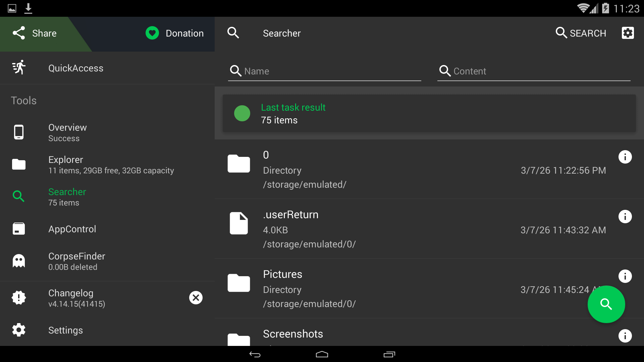Screen dimensions: 644x362
Task: Show info for folder 0
Action: point(625,157)
